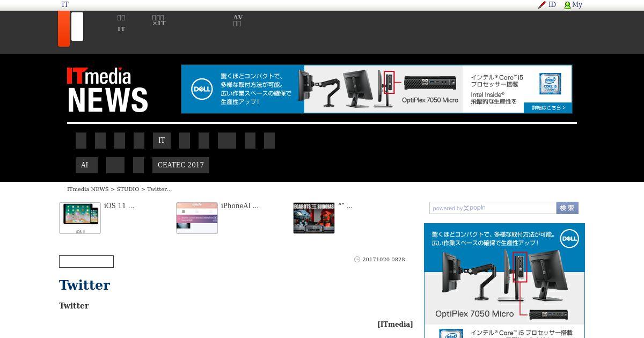The height and width of the screenshot is (338, 644).
Task: Click the IT link at top left
Action: (65, 5)
